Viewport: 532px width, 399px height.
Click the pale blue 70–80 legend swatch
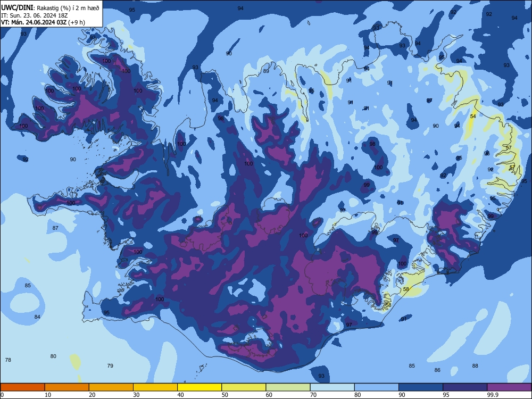pyautogui.click(x=332, y=387)
